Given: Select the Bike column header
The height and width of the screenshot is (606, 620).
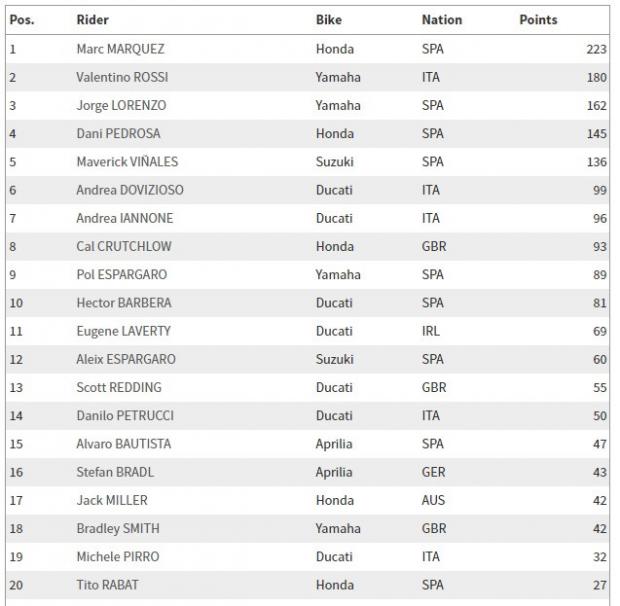Looking at the screenshot, I should click(x=329, y=20).
